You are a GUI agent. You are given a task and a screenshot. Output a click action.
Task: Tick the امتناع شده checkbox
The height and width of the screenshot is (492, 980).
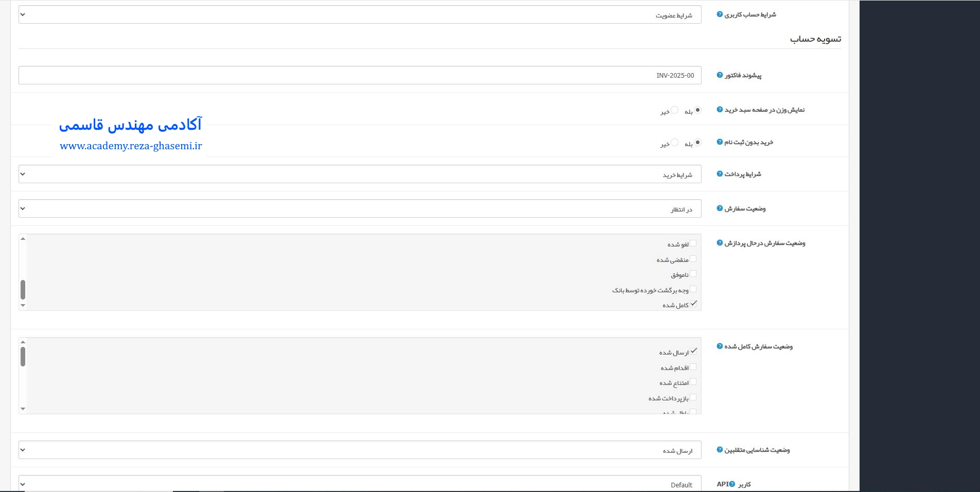(693, 382)
